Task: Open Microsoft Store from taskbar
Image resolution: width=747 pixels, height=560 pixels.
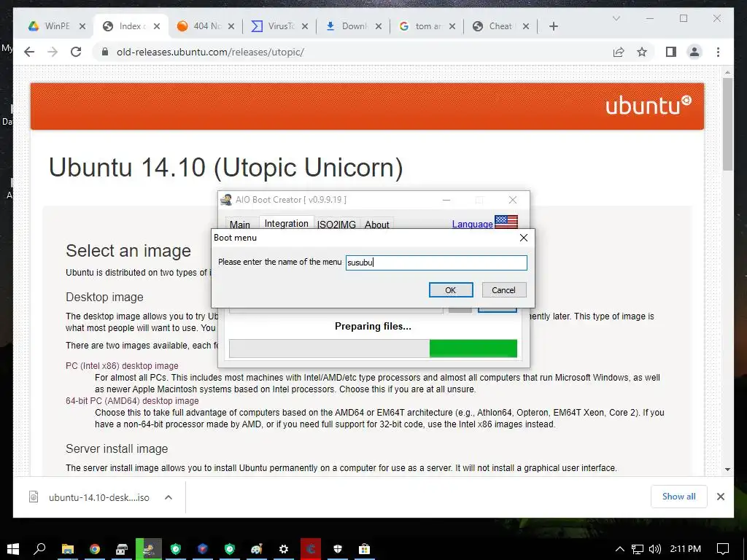Action: pos(365,549)
